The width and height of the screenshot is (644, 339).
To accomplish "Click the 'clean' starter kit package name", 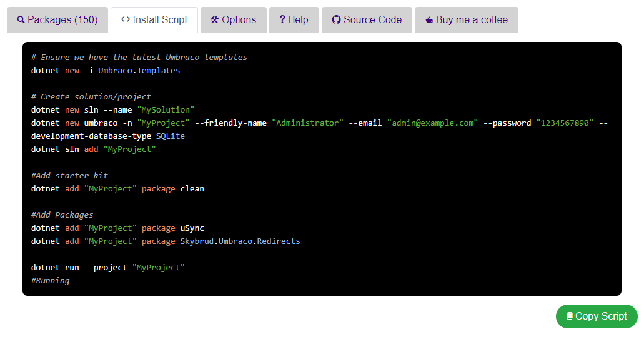I will pos(192,189).
